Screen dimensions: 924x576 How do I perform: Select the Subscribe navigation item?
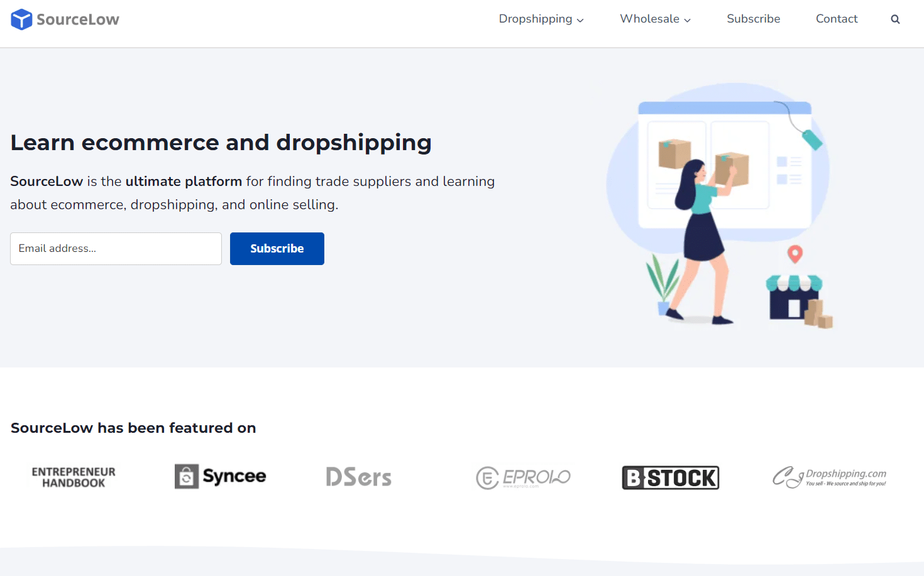click(x=753, y=19)
